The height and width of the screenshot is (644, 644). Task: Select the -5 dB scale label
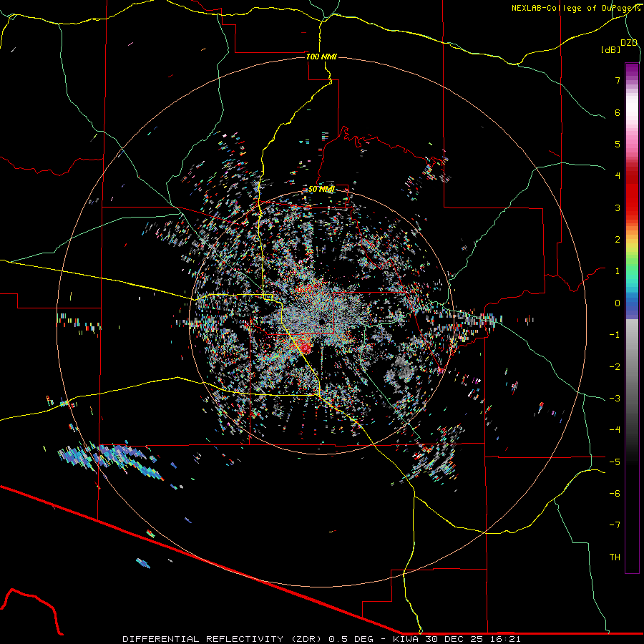(x=615, y=462)
